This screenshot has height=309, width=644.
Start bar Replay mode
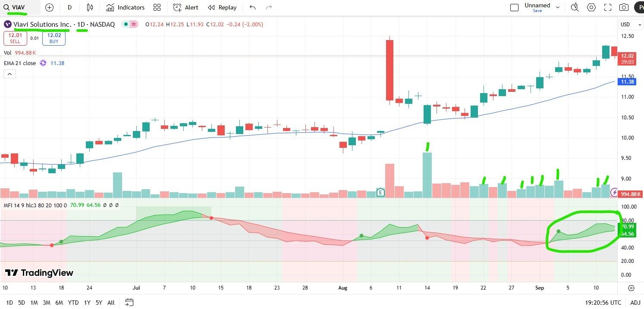click(222, 7)
